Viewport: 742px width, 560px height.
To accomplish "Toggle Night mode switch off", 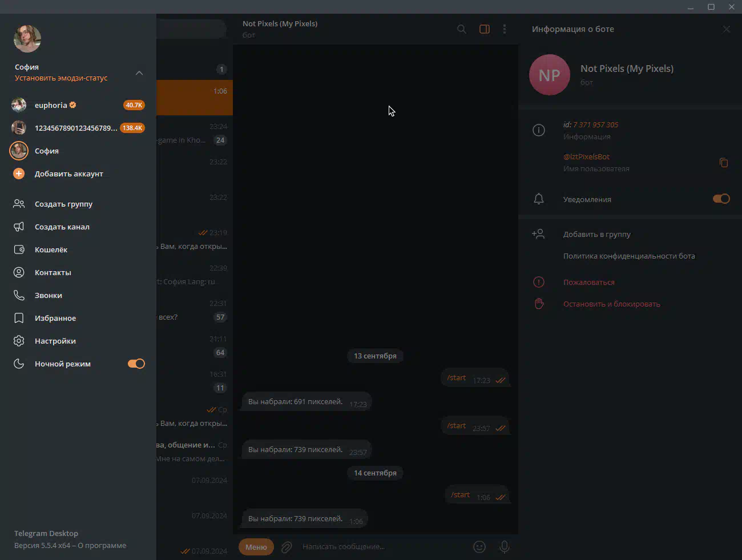I will (136, 364).
